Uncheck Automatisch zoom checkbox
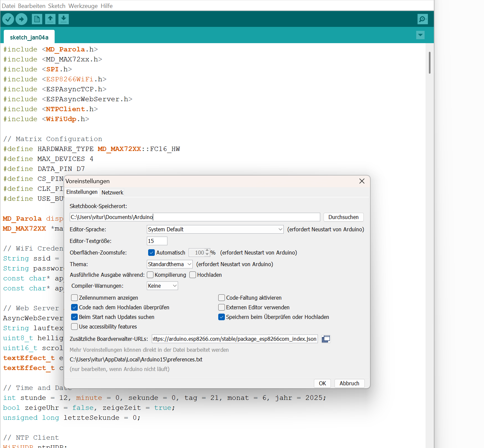Viewport: 484px width, 448px height. point(151,253)
